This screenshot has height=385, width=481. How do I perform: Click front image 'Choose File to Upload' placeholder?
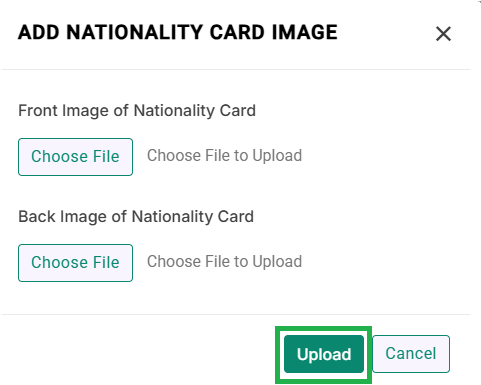point(224,156)
